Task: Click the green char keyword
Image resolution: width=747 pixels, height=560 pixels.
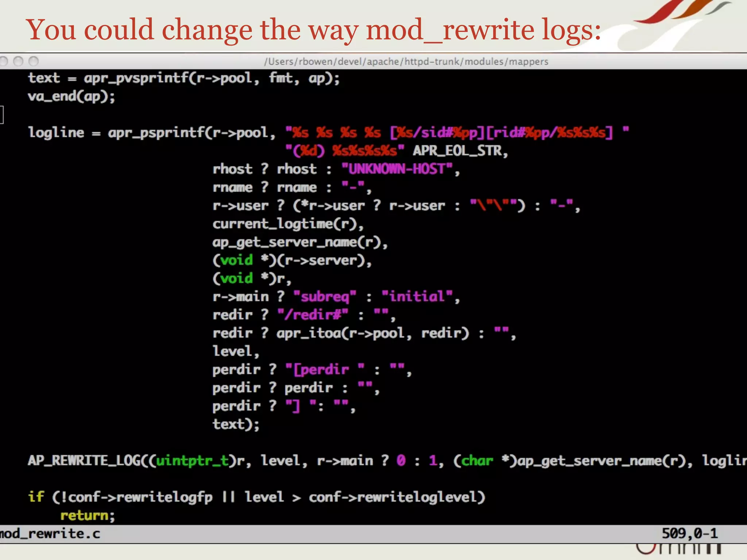Action: [x=477, y=461]
